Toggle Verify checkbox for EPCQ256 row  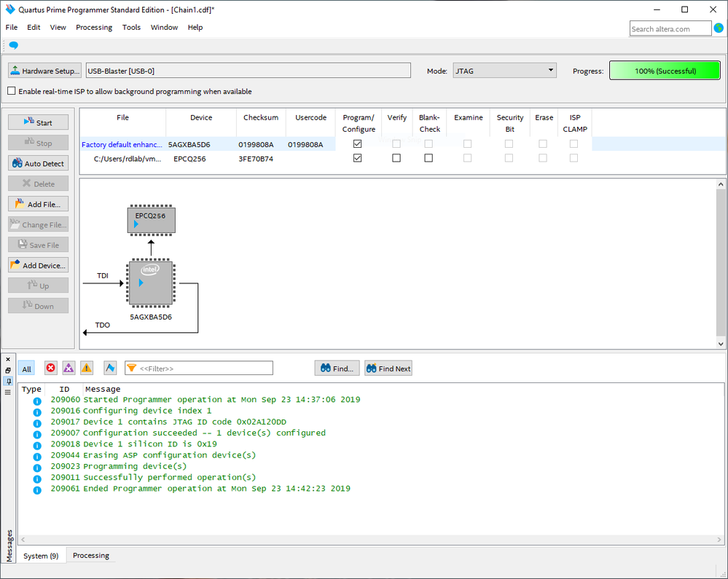(x=396, y=158)
